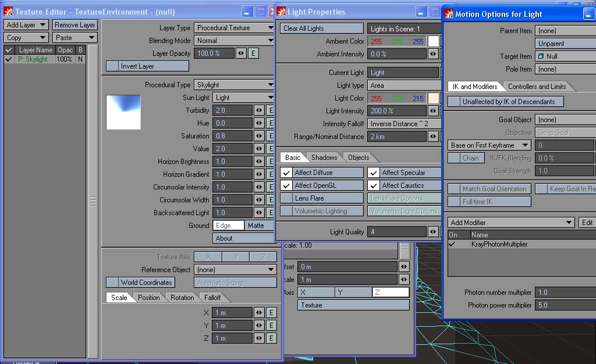Toggle the Affect Diffuse checkbox
The height and width of the screenshot is (364, 596).
tap(286, 173)
